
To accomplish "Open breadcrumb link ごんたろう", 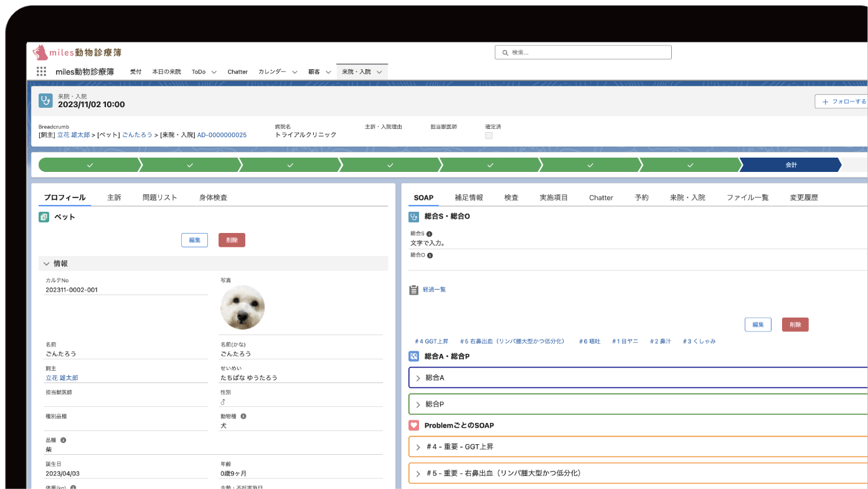I will click(137, 135).
